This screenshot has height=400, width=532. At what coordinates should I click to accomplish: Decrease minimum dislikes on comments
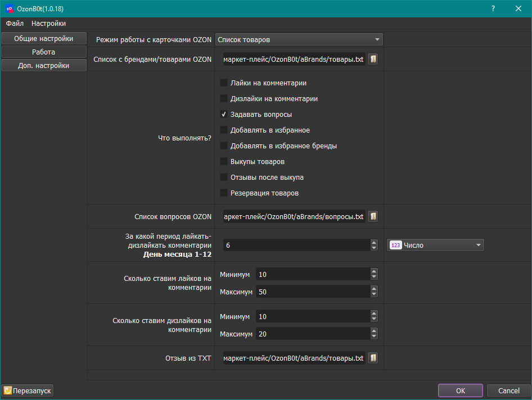374,319
